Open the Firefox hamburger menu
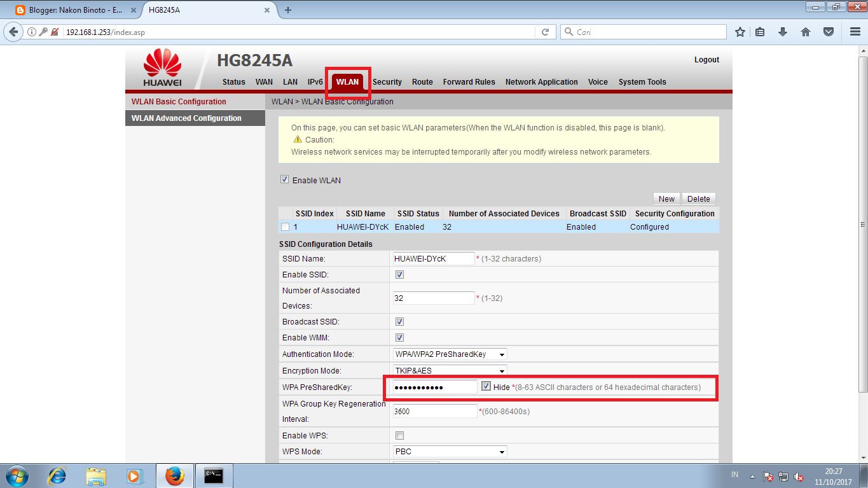This screenshot has width=868, height=488. point(855,32)
